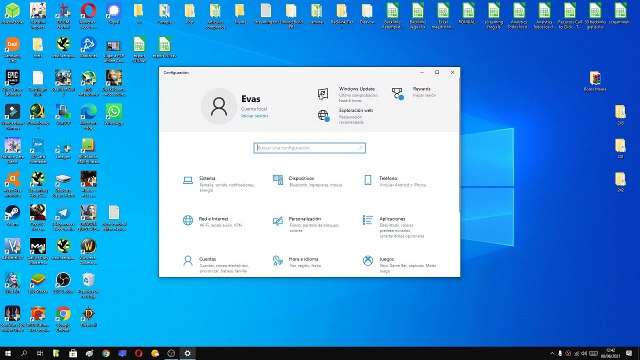
Task: Open Exploración web recommendation in Settings
Action: coord(345,116)
